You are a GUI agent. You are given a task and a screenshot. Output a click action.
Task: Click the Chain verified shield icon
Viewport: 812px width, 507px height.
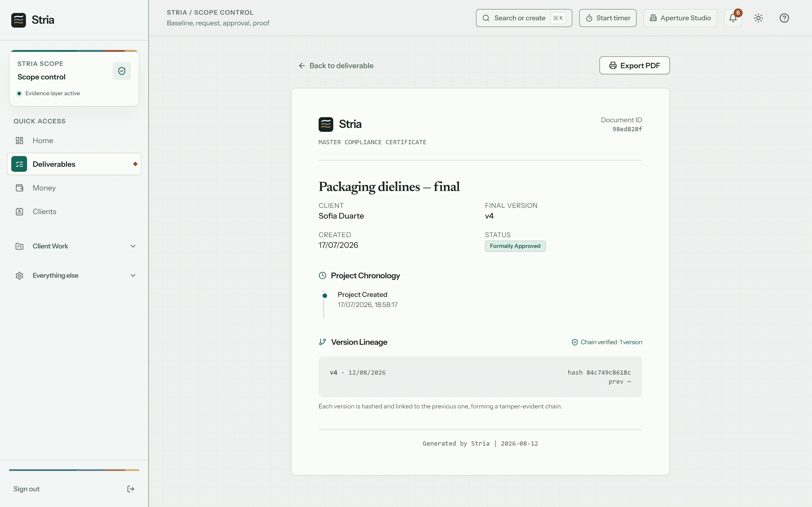575,342
